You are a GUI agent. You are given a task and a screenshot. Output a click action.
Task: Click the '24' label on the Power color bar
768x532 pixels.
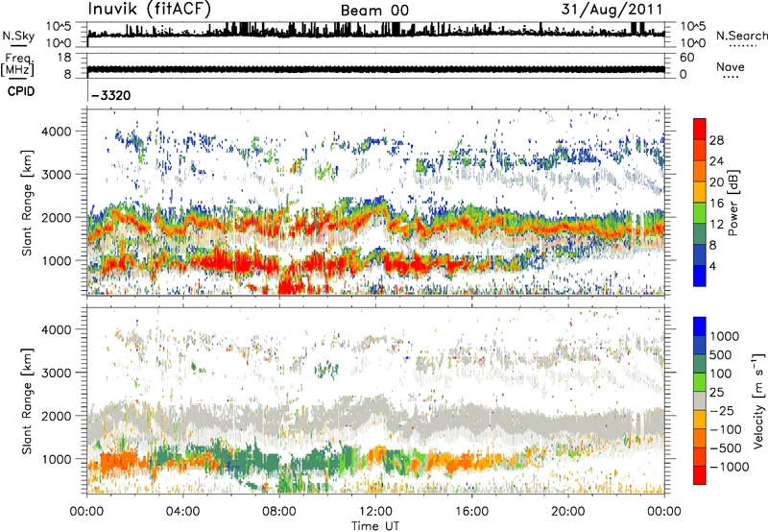[716, 161]
